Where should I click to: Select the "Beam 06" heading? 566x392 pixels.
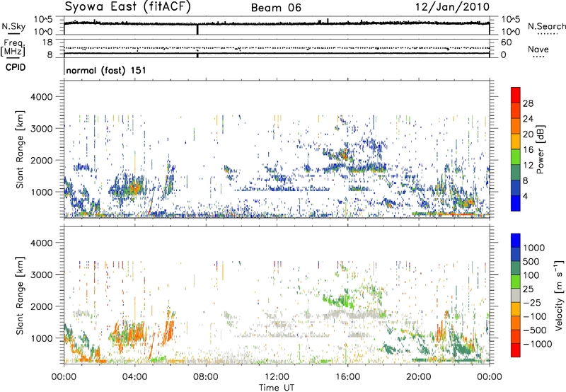276,8
